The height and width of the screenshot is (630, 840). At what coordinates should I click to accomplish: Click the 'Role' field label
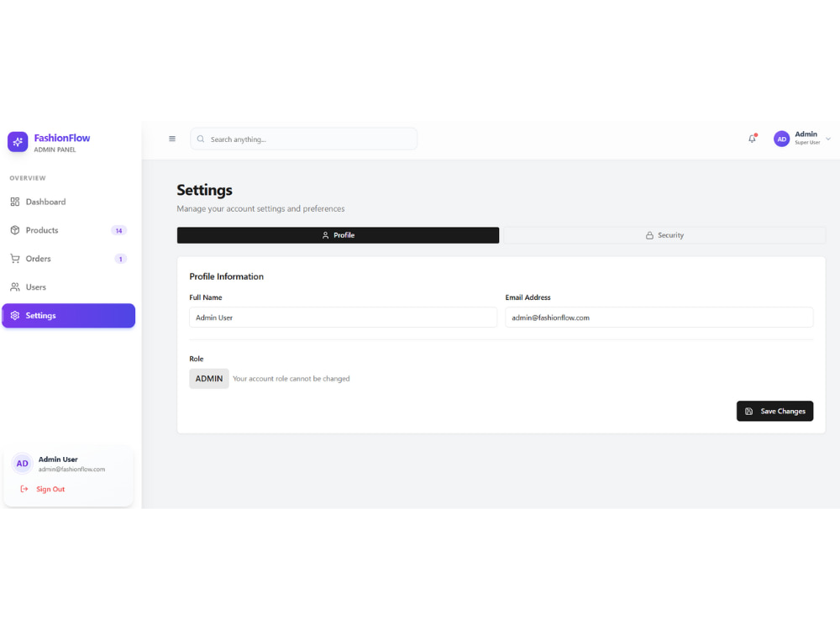pos(196,359)
